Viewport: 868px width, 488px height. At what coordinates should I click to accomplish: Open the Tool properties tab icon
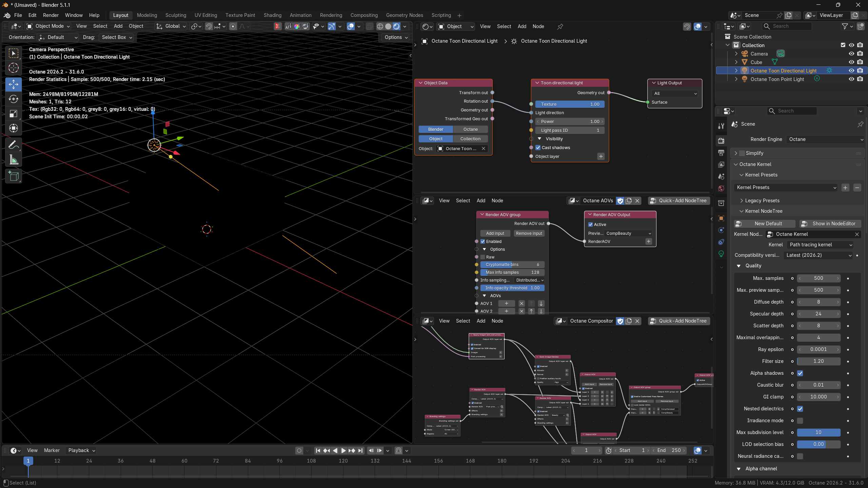tap(721, 126)
